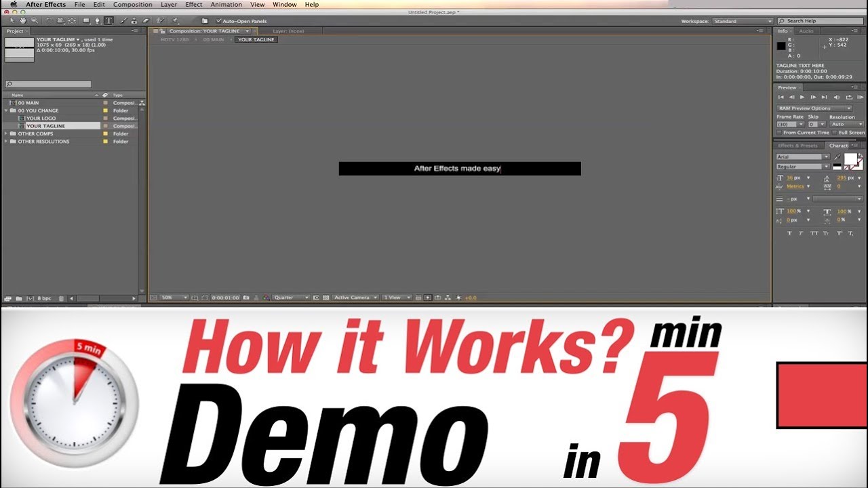Screen dimensions: 868x488
Task: Open the 1 View layout dropdown
Action: pyautogui.click(x=397, y=298)
